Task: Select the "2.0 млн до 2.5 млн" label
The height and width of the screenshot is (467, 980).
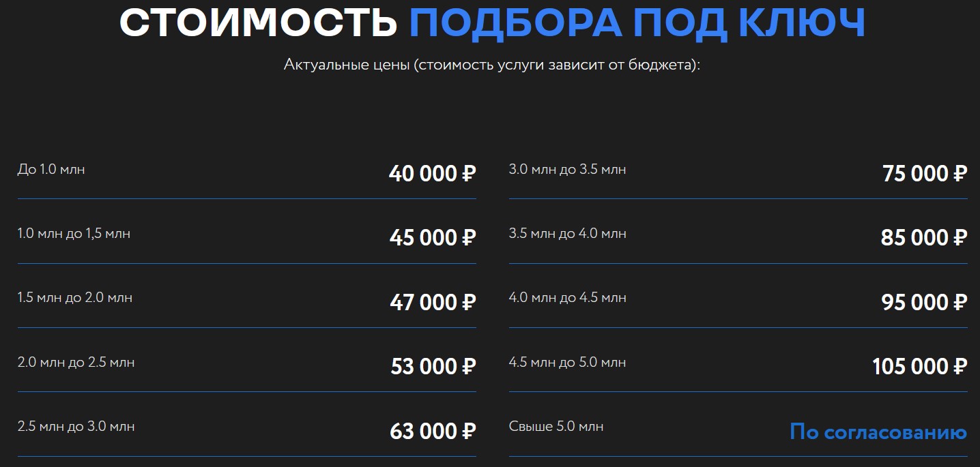Action: [x=76, y=362]
